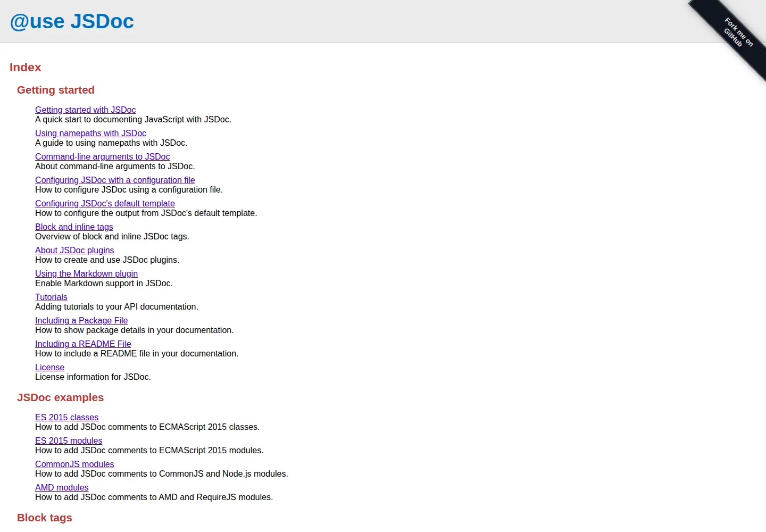The height and width of the screenshot is (532, 766).
Task: Open ES 2015 classes link
Action: tap(66, 417)
